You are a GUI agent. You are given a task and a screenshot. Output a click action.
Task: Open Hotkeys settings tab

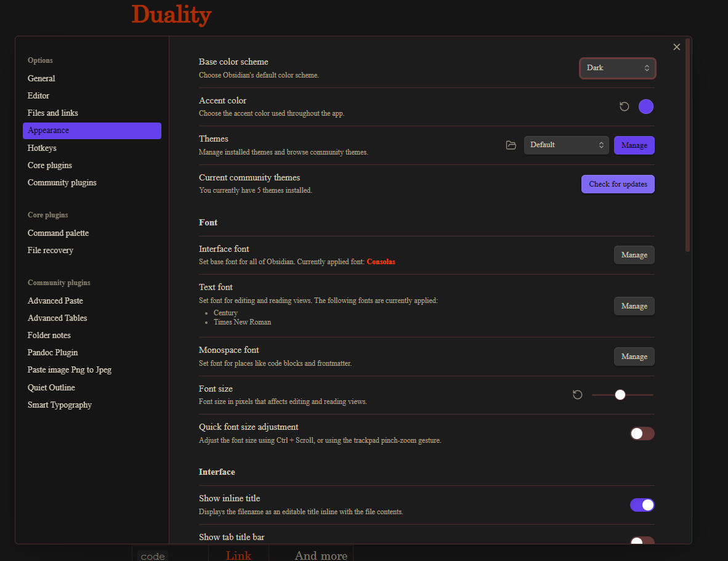[92, 148]
